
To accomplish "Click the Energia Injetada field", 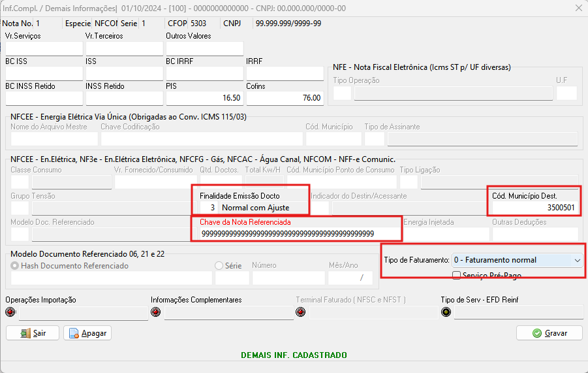I will (x=446, y=234).
